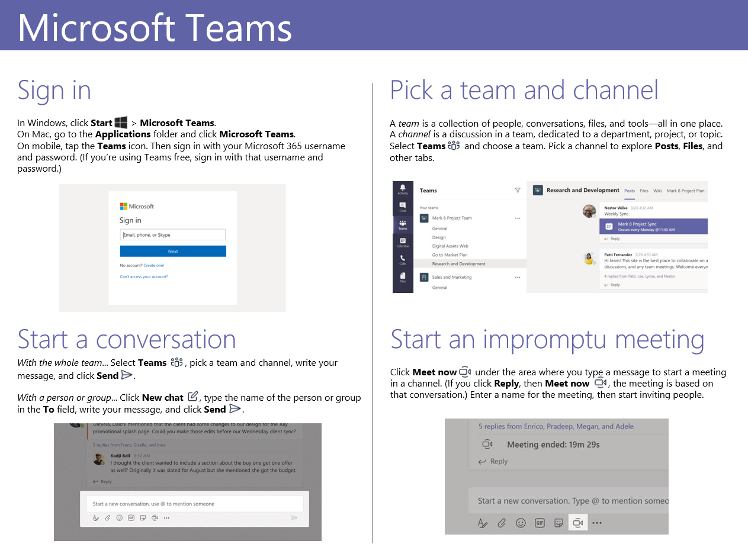
Task: Open Activity in the Teams sidebar
Action: (403, 189)
